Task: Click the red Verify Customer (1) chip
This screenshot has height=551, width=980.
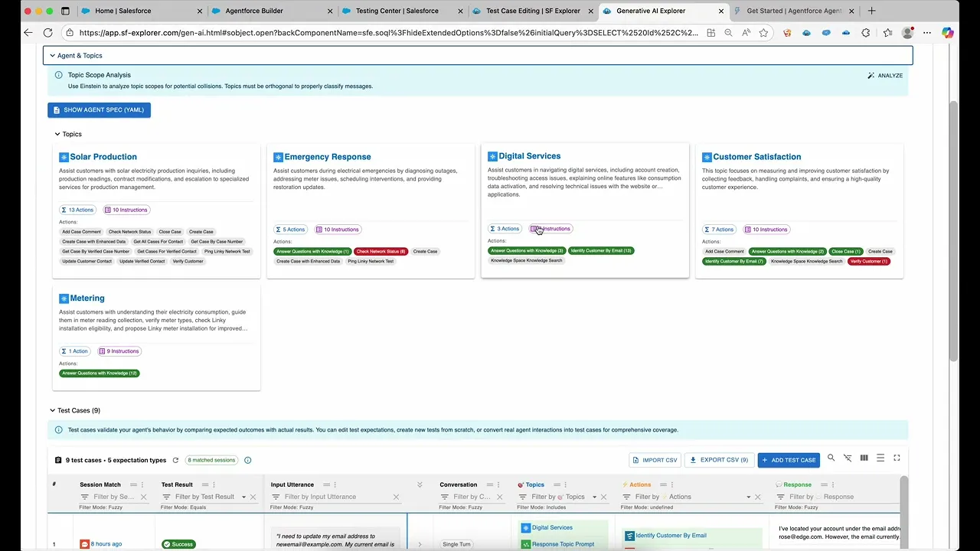Action: coord(869,261)
